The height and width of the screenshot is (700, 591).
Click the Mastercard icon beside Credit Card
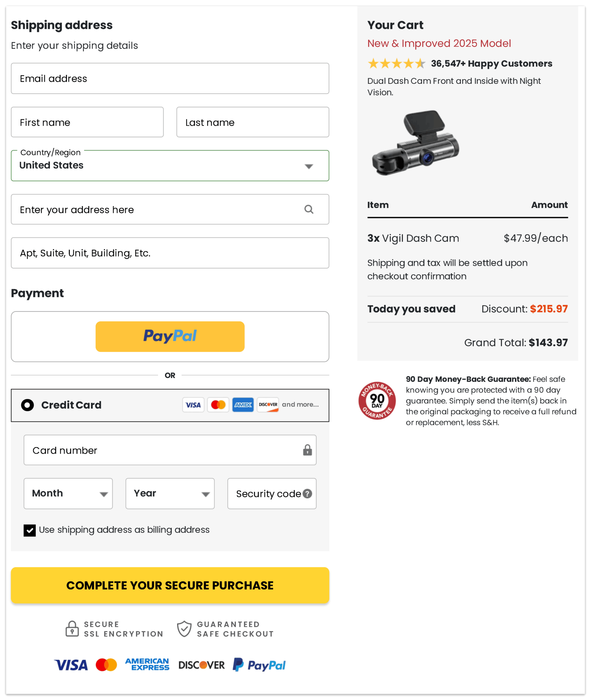(x=218, y=405)
